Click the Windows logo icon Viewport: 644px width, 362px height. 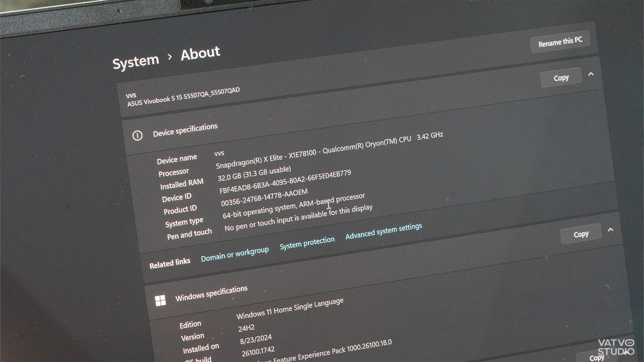(160, 300)
